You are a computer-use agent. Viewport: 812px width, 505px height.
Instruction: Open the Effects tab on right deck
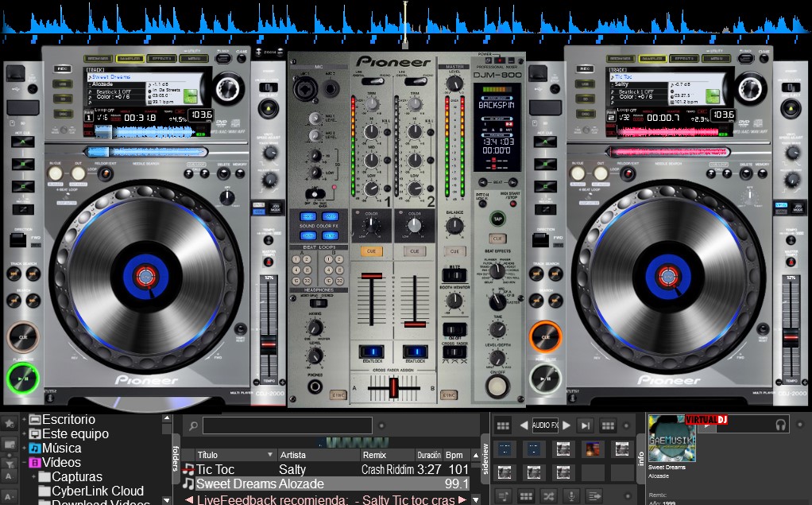[x=683, y=59]
